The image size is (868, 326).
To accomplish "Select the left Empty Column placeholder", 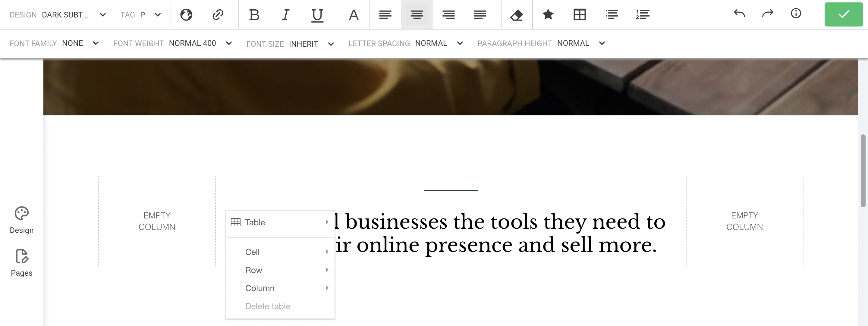I will 157,221.
